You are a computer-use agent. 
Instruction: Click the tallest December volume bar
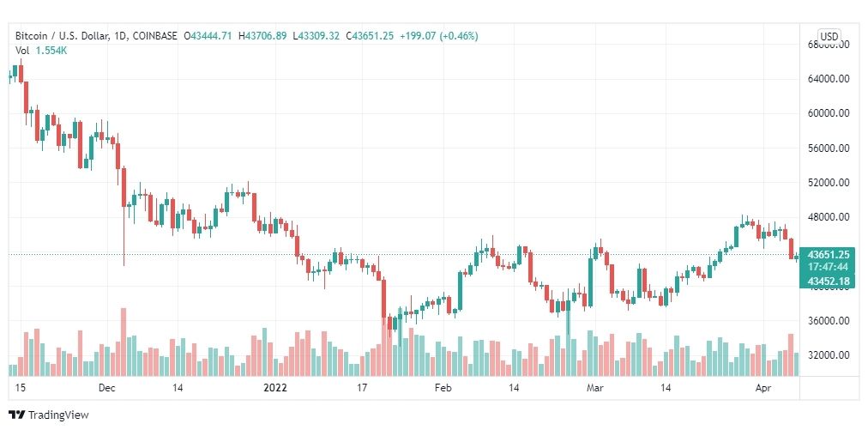click(124, 342)
